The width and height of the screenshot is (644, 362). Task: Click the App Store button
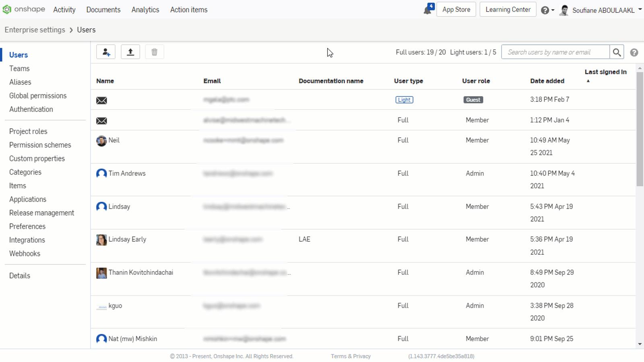point(456,9)
